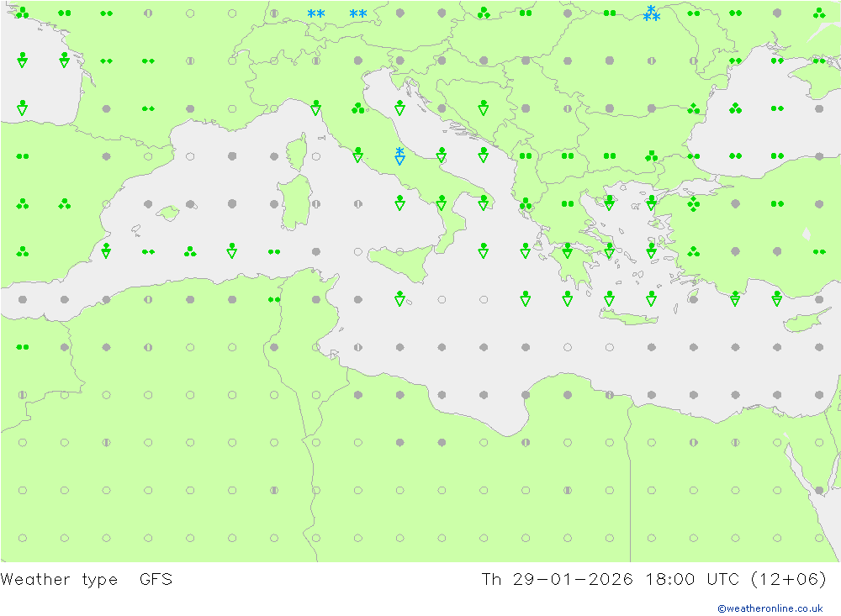Click the green double-dot rain symbol in Tunisia
This screenshot has height=616, width=841.
pos(274,300)
